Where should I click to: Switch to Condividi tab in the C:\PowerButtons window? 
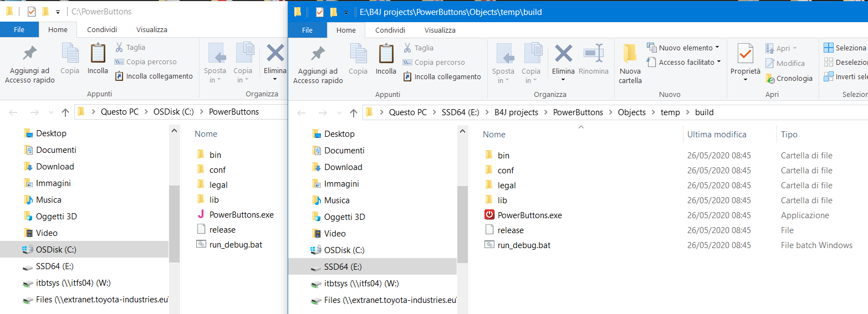102,29
